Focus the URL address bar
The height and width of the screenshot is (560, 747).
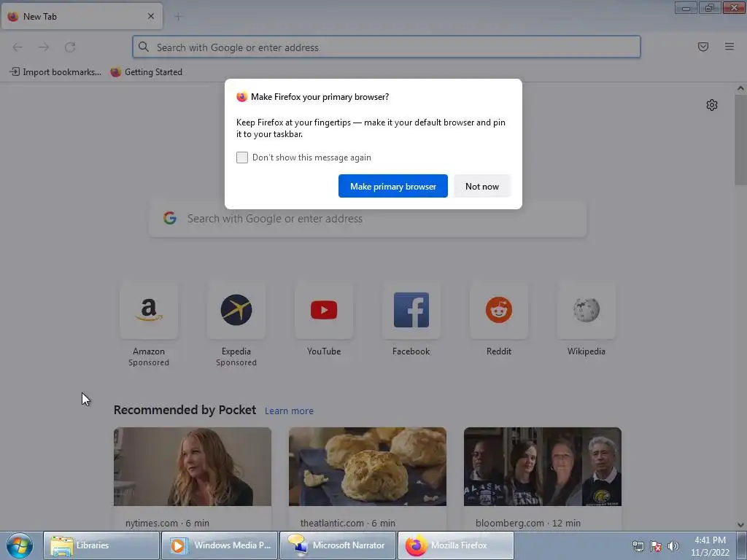[x=387, y=47]
